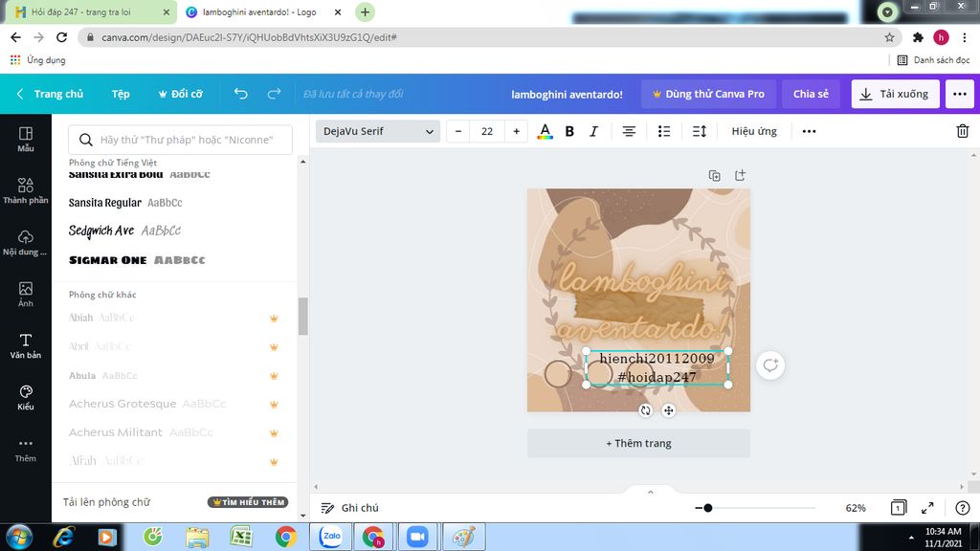
Task: Toggle bulleted list formatting
Action: (x=664, y=131)
